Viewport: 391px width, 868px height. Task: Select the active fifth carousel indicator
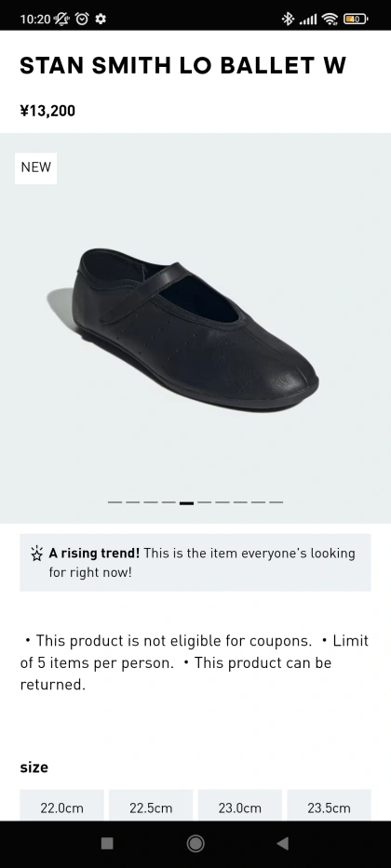[x=186, y=503]
